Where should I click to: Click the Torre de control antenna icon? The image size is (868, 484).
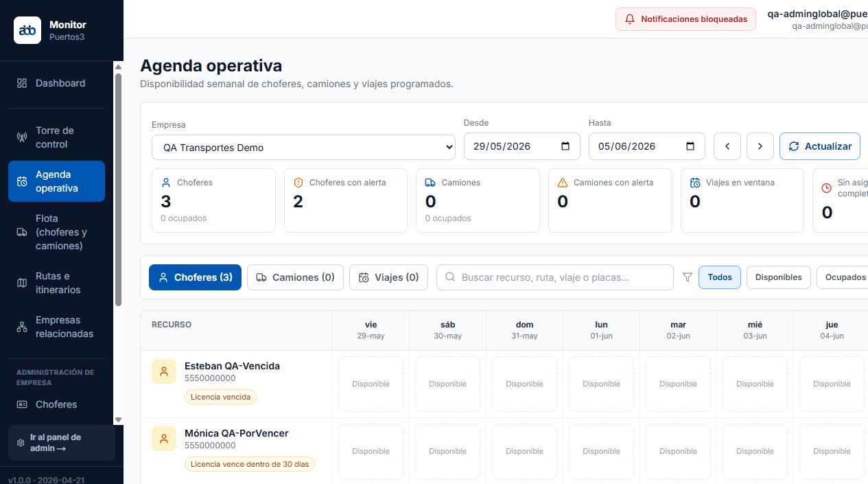click(x=22, y=137)
